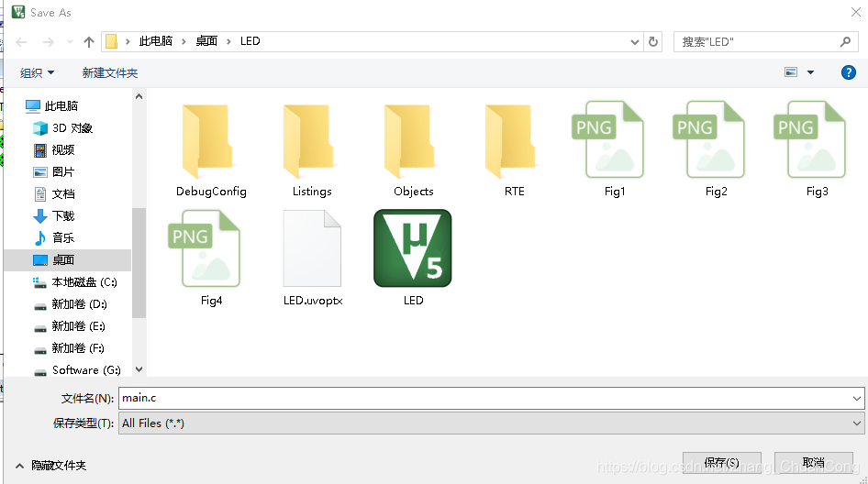The height and width of the screenshot is (484, 868).
Task: Click the search magnifier icon
Action: click(845, 41)
